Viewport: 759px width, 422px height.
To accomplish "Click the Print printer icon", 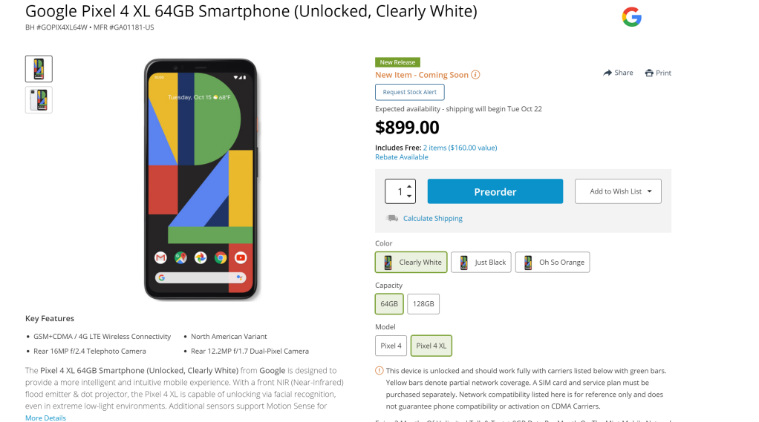I will 650,73.
